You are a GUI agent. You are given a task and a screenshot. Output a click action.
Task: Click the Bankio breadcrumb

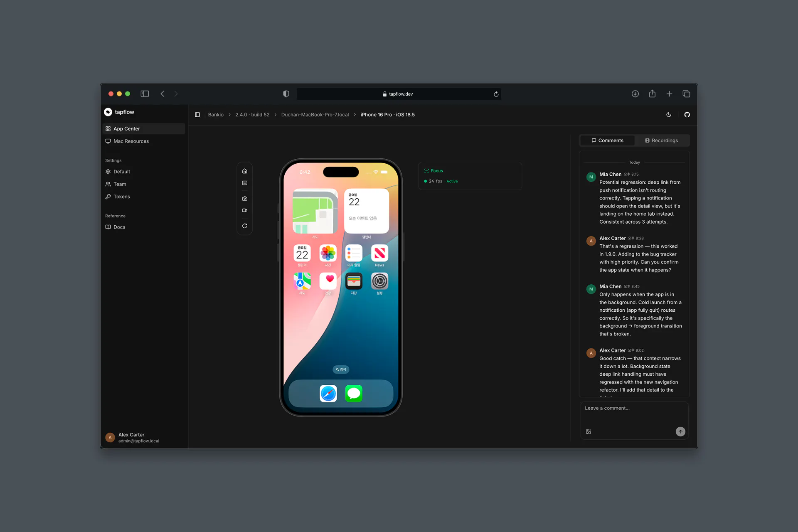coord(216,115)
